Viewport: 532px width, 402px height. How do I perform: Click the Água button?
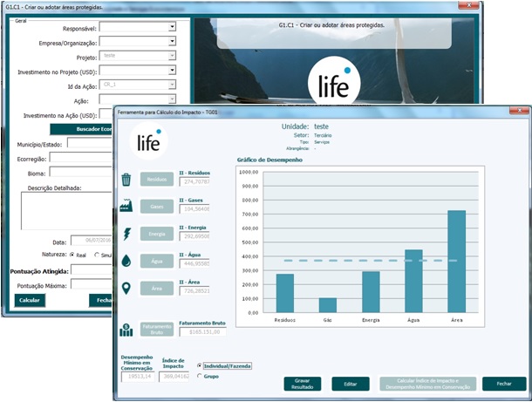click(157, 262)
